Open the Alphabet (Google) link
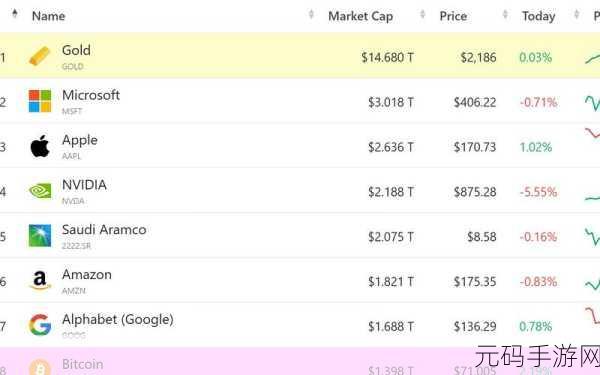Viewport: 600px width, 375px height. coord(117,319)
